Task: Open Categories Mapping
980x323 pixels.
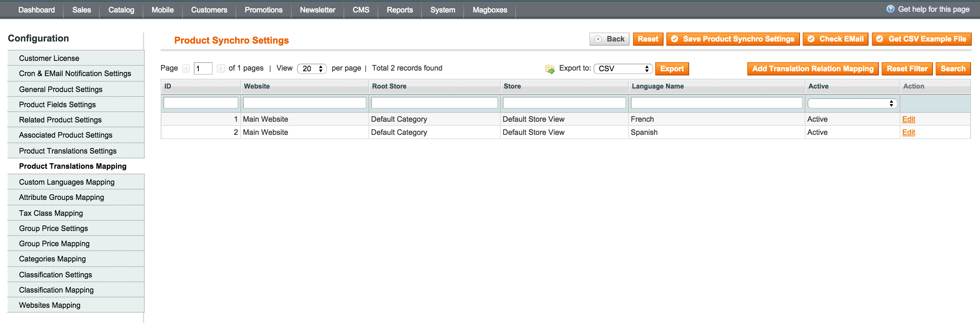Action: tap(76, 259)
